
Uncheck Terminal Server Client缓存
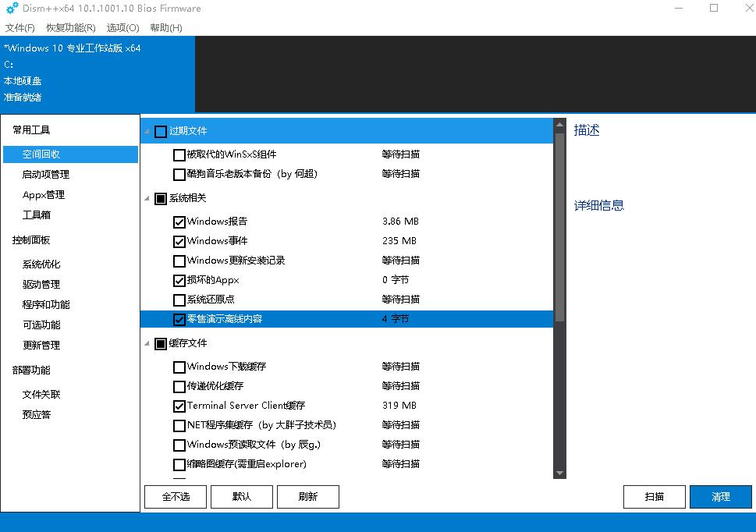[x=179, y=405]
